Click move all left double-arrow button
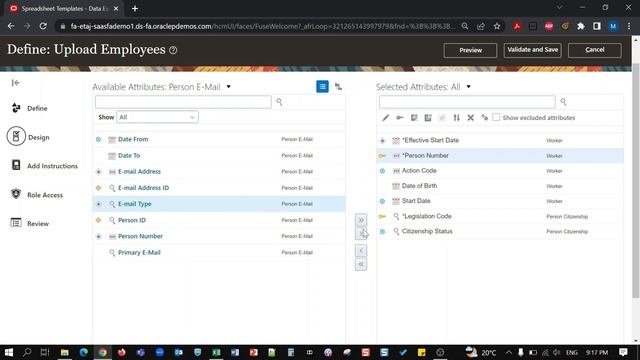The image size is (640, 360). (x=361, y=264)
